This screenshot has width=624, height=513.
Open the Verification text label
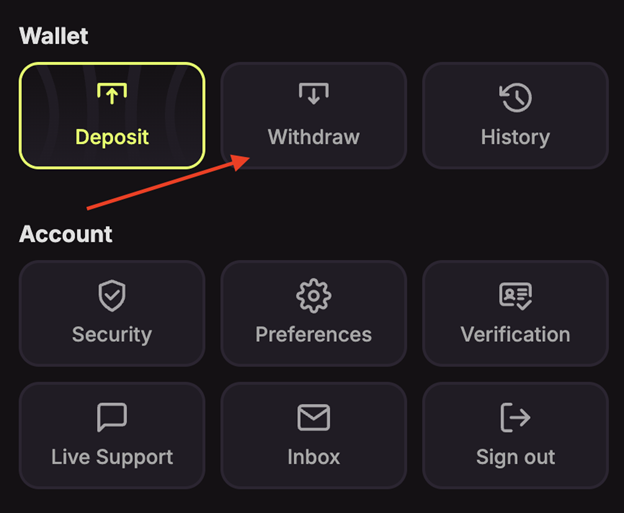515,334
